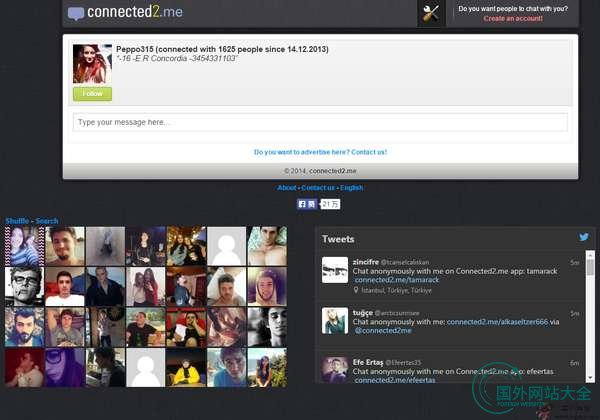The height and width of the screenshot is (420, 600).
Task: Open the connected2.me/alkaseltzer666 tweet link
Action: pos(491,321)
